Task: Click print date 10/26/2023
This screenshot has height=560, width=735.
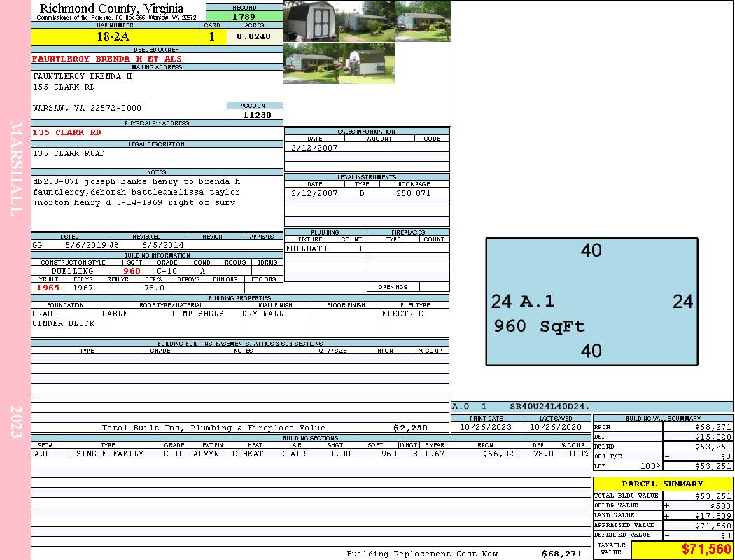Action: pyautogui.click(x=486, y=428)
